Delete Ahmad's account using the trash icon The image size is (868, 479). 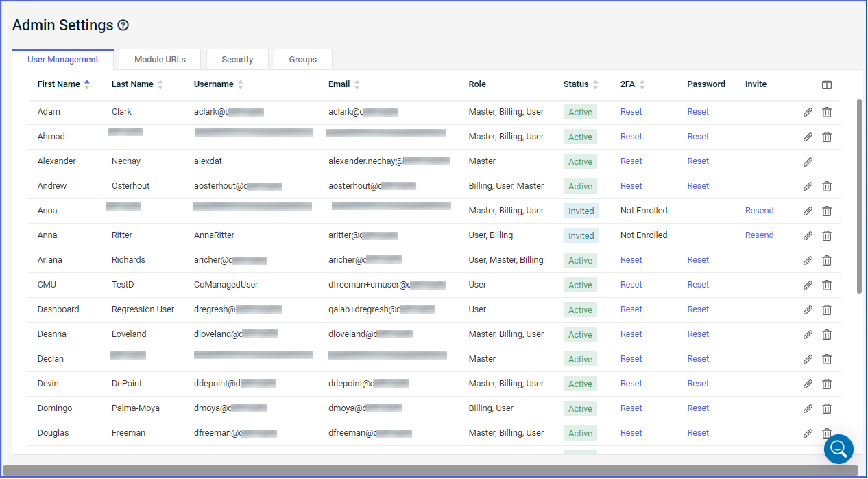827,137
